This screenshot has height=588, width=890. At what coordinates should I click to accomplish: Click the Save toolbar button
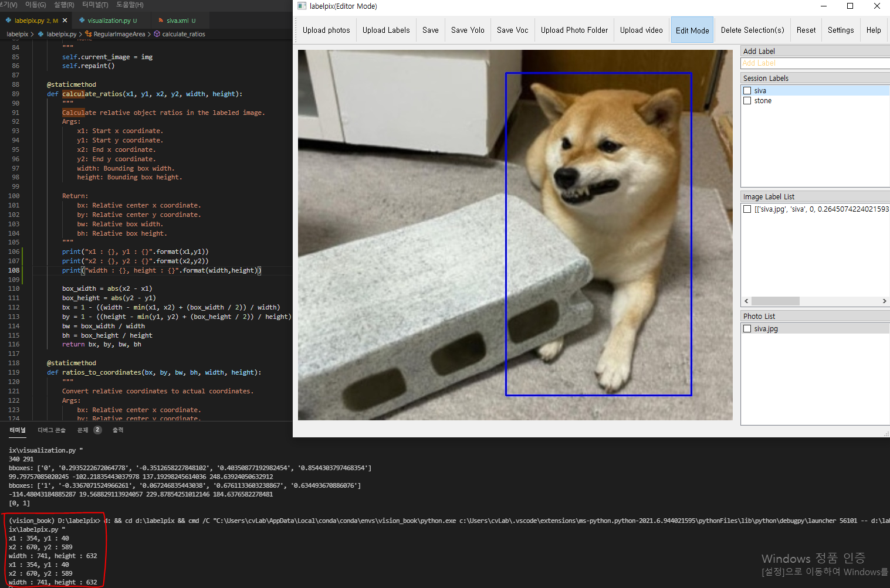(431, 30)
